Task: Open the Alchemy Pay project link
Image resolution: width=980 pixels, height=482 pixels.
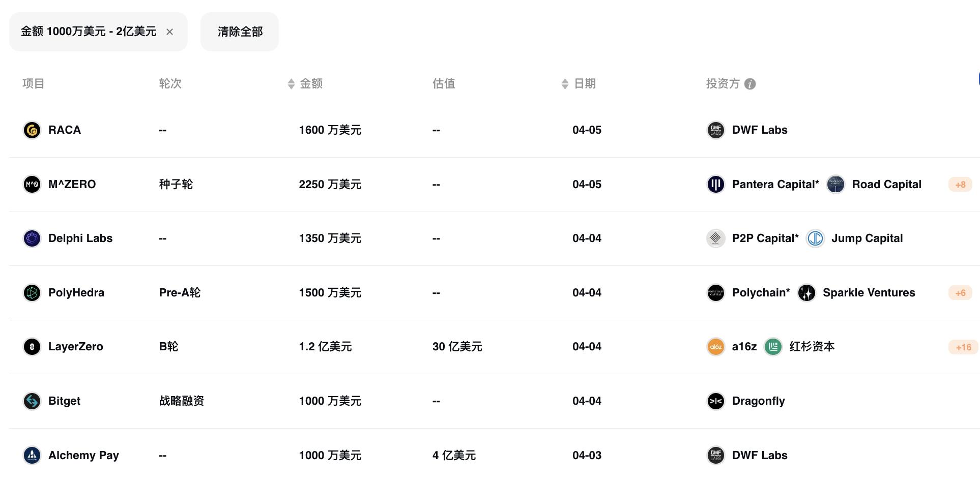Action: (83, 455)
